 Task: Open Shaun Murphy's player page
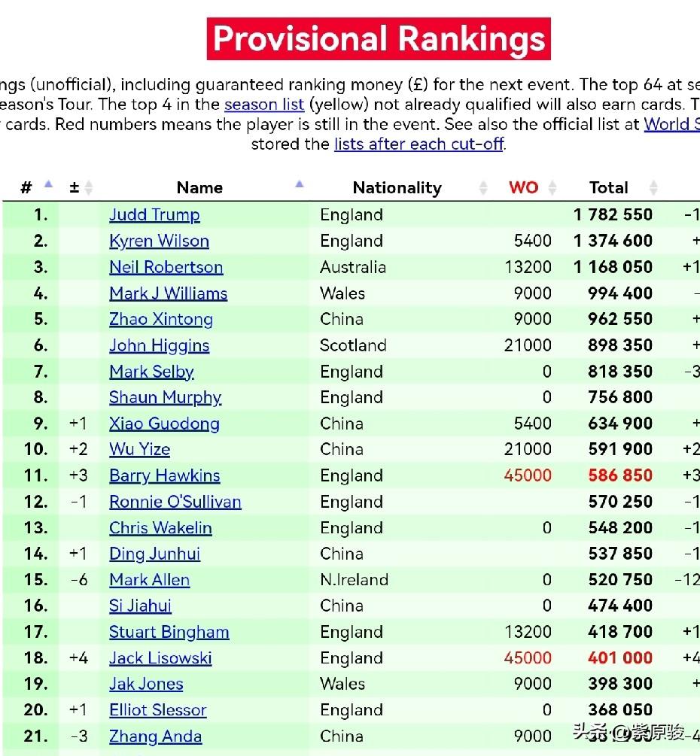pos(165,398)
